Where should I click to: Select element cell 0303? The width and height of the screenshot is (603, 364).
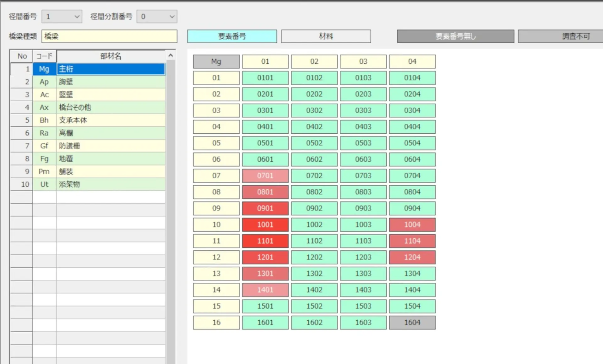coord(363,110)
